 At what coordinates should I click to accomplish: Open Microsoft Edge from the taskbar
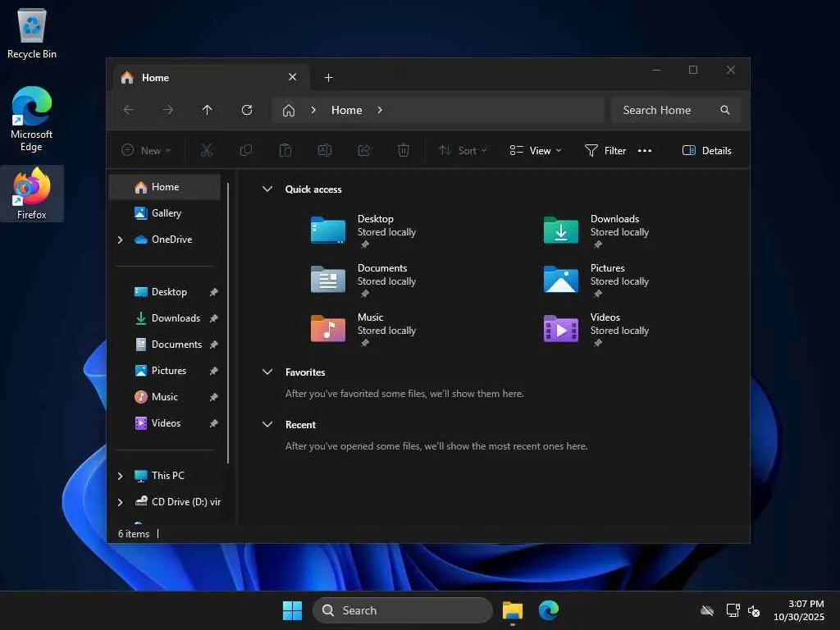tap(548, 610)
